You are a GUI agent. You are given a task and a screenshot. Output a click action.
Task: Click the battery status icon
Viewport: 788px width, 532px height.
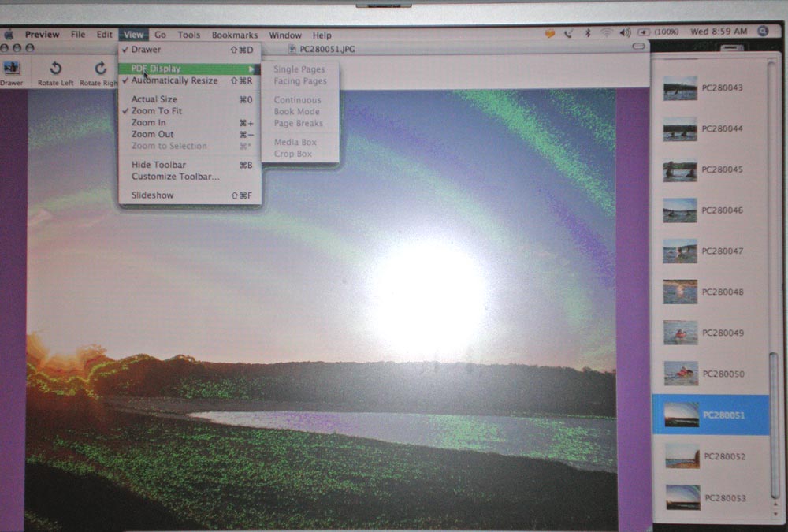[x=643, y=32]
